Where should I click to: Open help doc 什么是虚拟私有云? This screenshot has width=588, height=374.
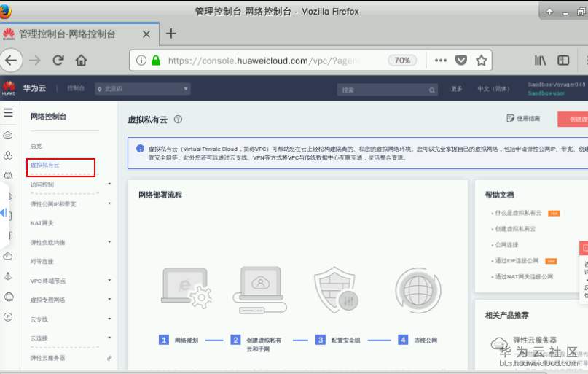[518, 213]
